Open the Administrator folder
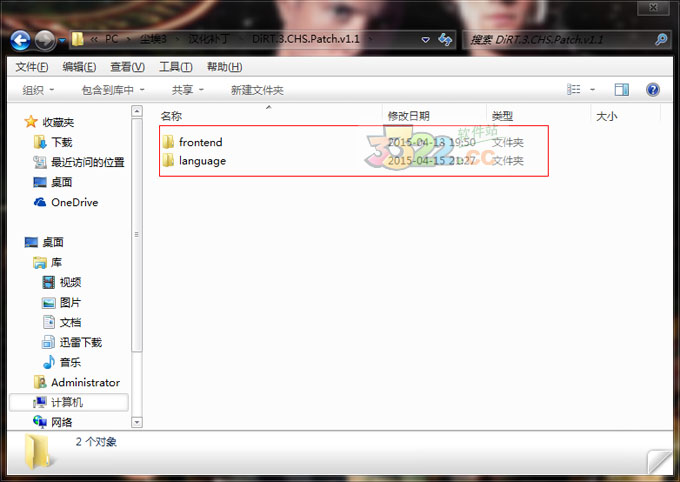Screen dimensions: 680x482 coord(85,382)
